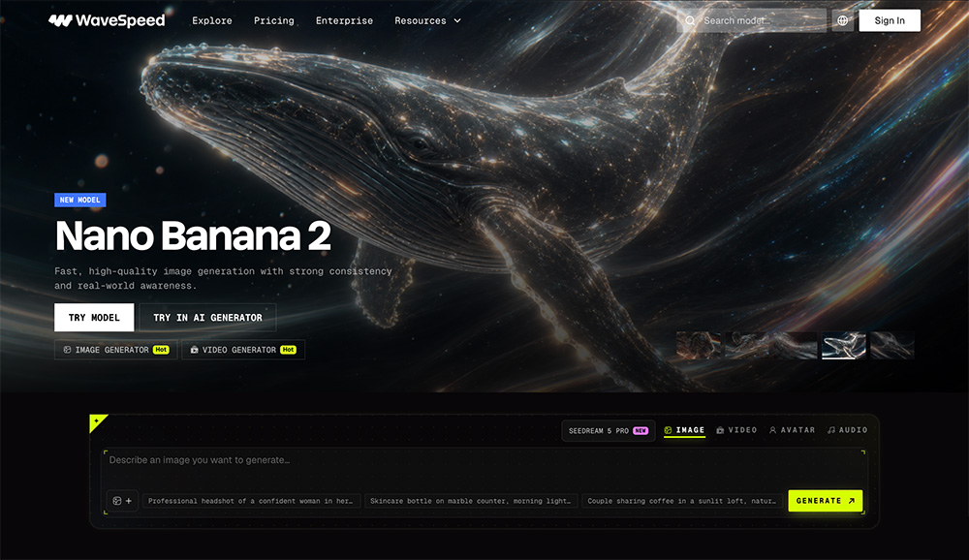Open the WaveSpeed logo home link
The width and height of the screenshot is (969, 560).
pos(107,20)
